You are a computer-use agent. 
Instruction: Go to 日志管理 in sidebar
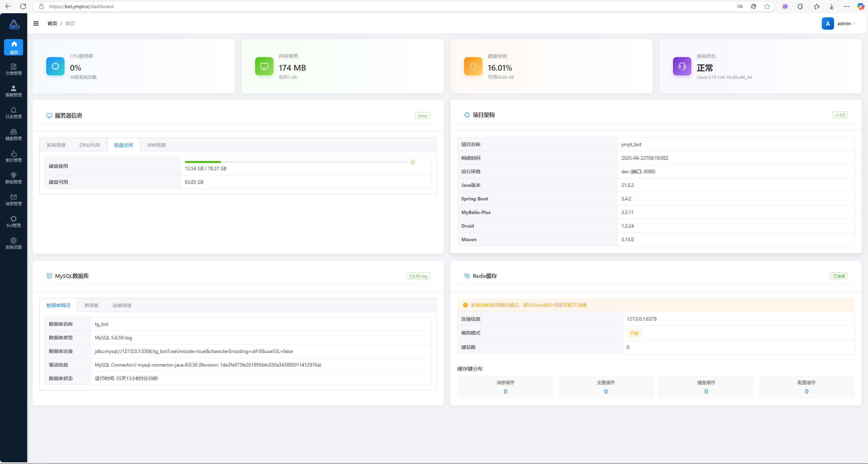(x=14, y=112)
